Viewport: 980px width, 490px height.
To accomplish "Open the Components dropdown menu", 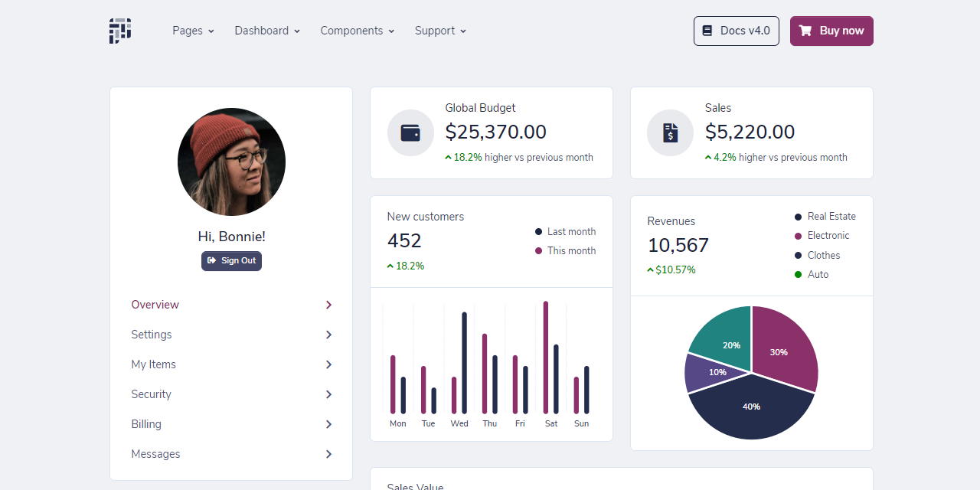I will click(357, 31).
